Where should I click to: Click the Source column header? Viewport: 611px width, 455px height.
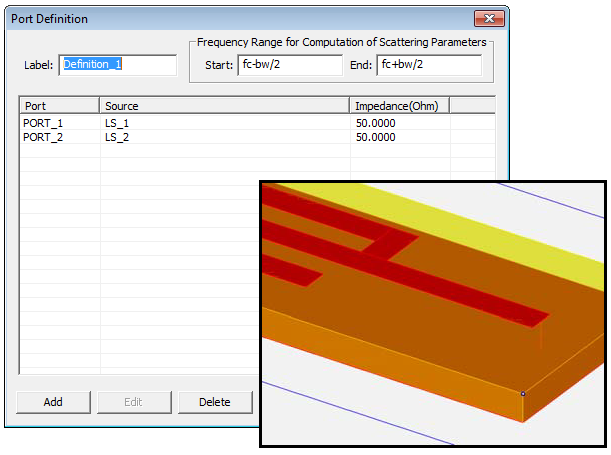[x=224, y=105]
